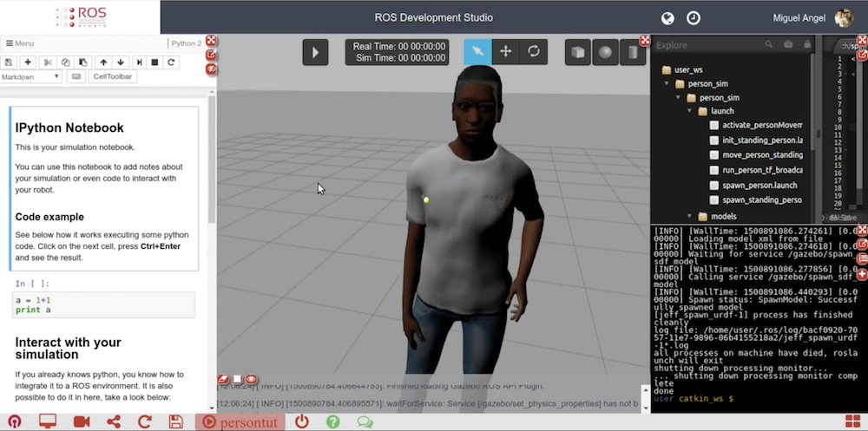Viewport: 868px width, 431px height.
Task: Select the arrow selection mode tool
Action: [x=477, y=51]
